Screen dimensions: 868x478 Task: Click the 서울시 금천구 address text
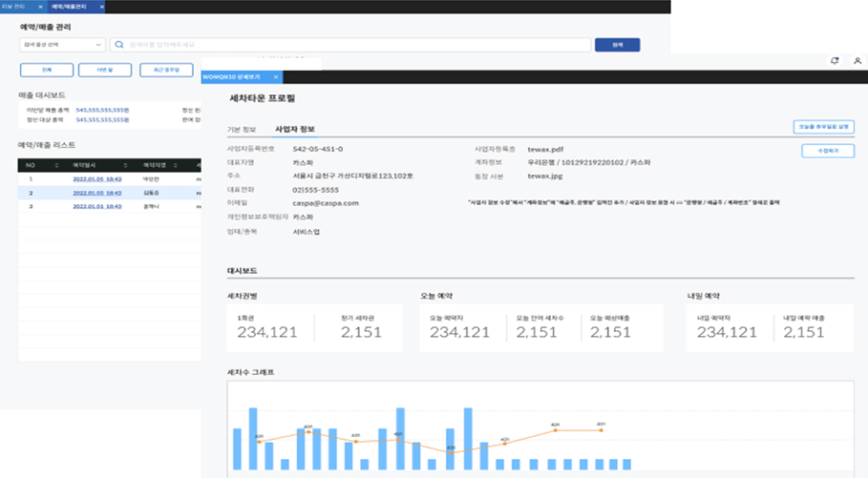click(x=352, y=176)
